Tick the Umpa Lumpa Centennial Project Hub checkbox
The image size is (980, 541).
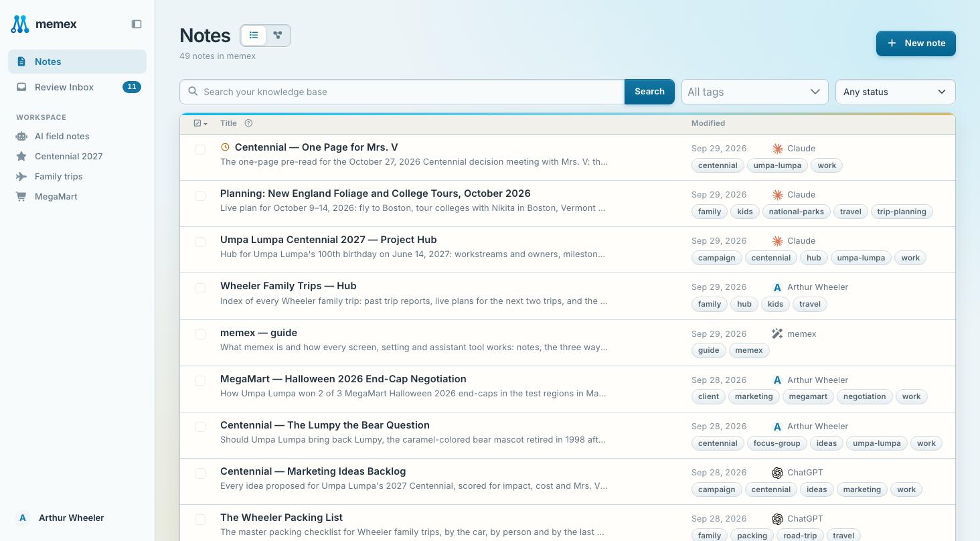(x=200, y=242)
